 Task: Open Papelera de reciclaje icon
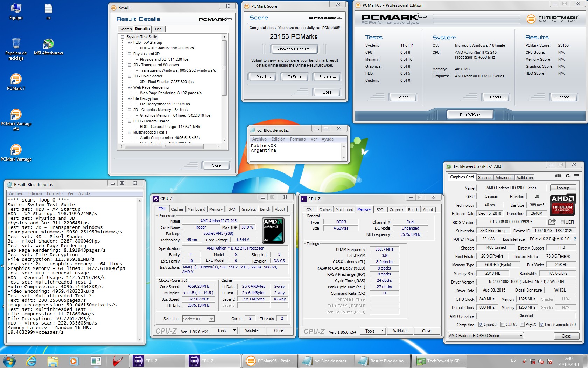tap(16, 49)
